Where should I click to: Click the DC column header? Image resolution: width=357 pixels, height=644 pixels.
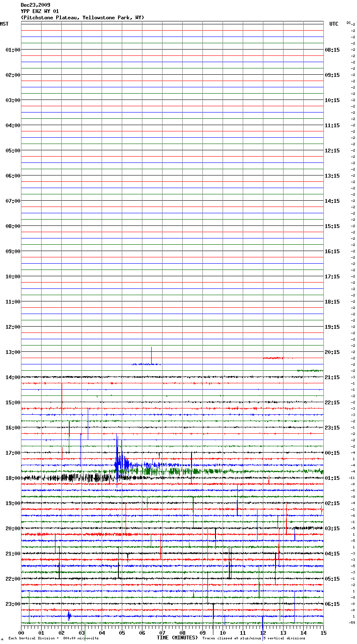coord(349,23)
